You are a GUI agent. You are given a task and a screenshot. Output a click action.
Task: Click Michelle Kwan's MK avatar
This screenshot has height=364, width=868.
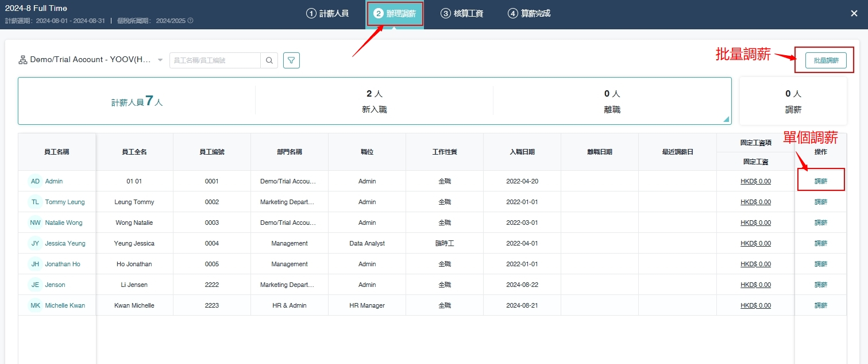tap(35, 305)
